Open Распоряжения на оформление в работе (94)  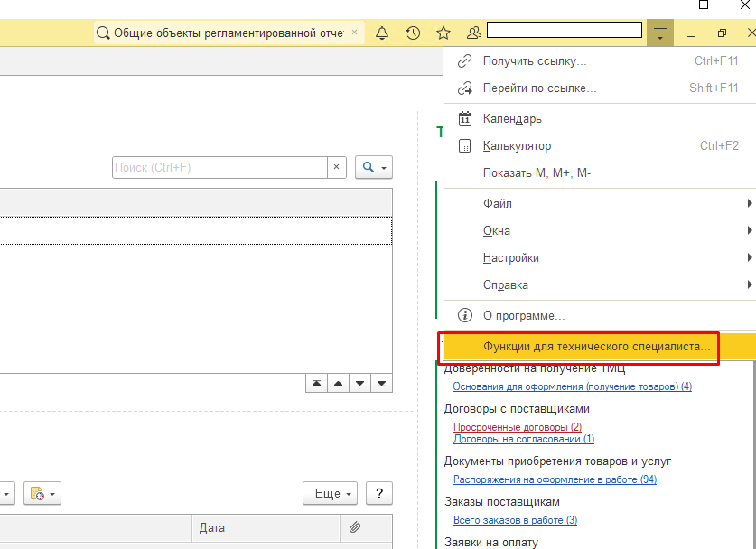tap(555, 479)
